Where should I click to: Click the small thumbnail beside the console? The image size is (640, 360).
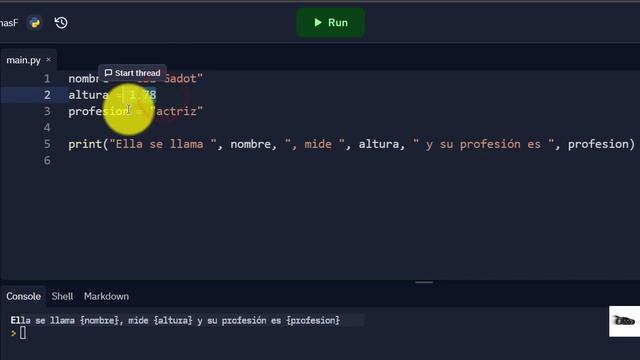[624, 321]
